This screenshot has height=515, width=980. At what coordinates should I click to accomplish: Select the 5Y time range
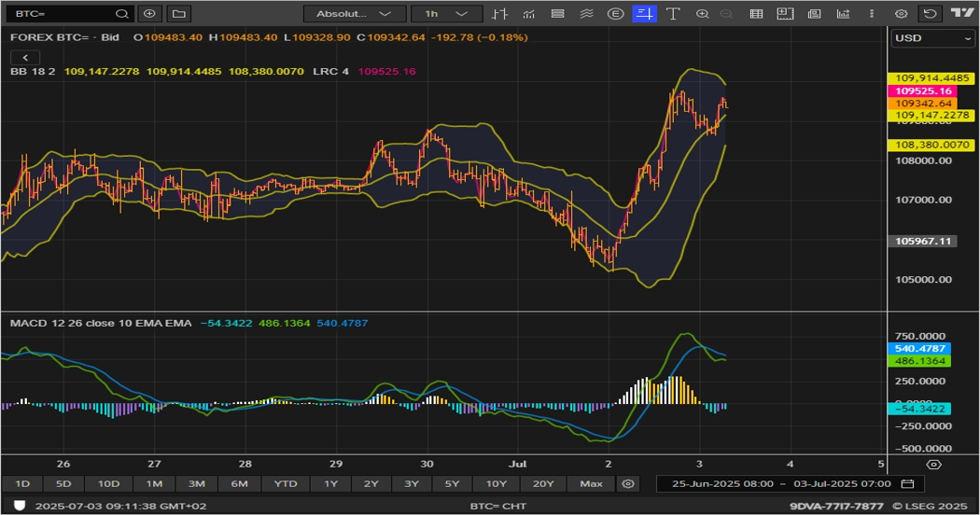452,484
